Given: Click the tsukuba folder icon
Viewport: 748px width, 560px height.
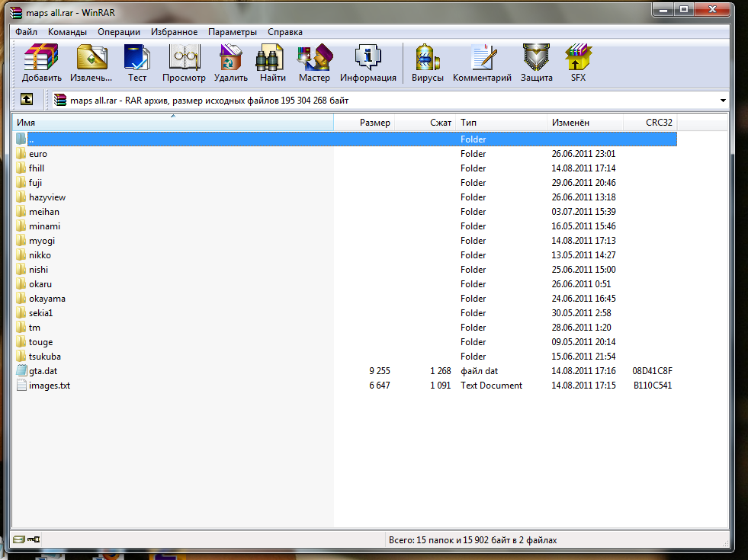Looking at the screenshot, I should (21, 356).
